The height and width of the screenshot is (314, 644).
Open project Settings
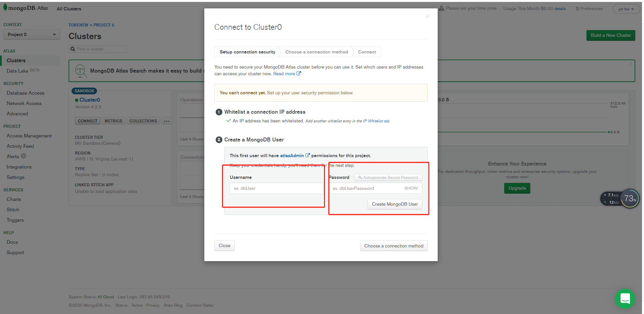tap(15, 177)
